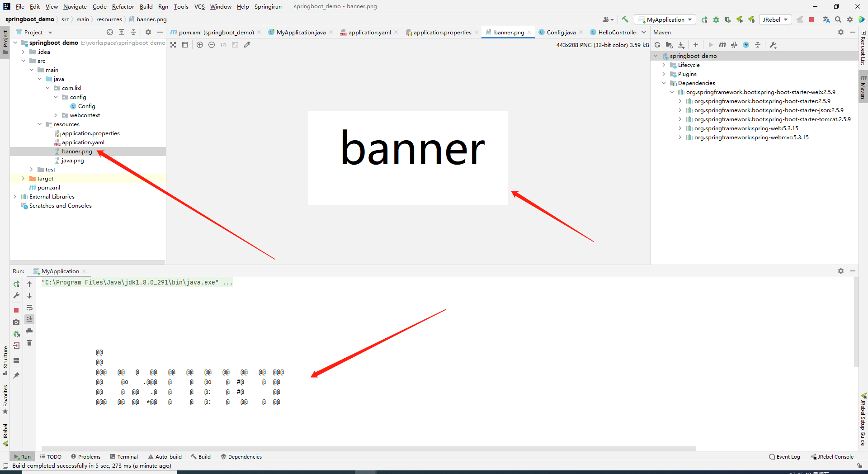Toggle offline mode in the Maven panel

pos(745,45)
